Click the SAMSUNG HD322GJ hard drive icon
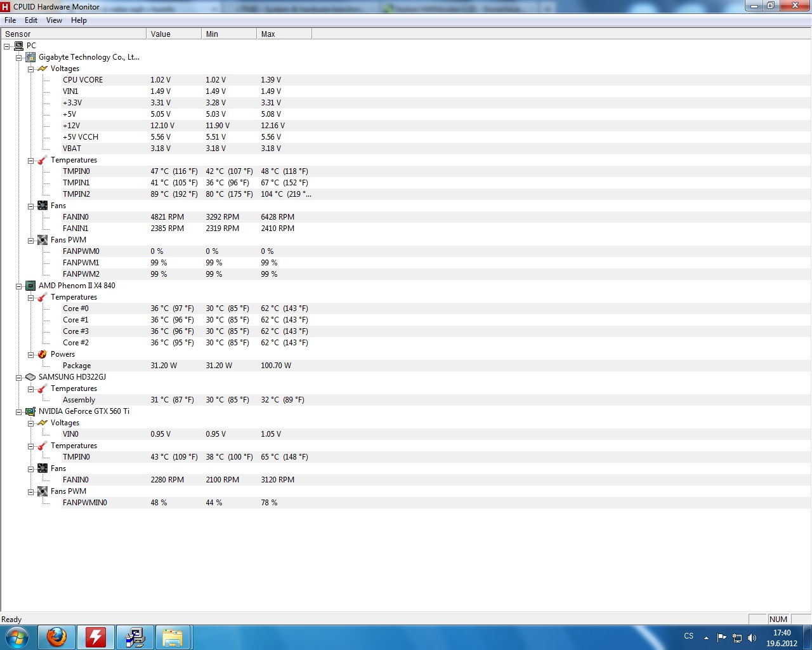 [x=30, y=377]
